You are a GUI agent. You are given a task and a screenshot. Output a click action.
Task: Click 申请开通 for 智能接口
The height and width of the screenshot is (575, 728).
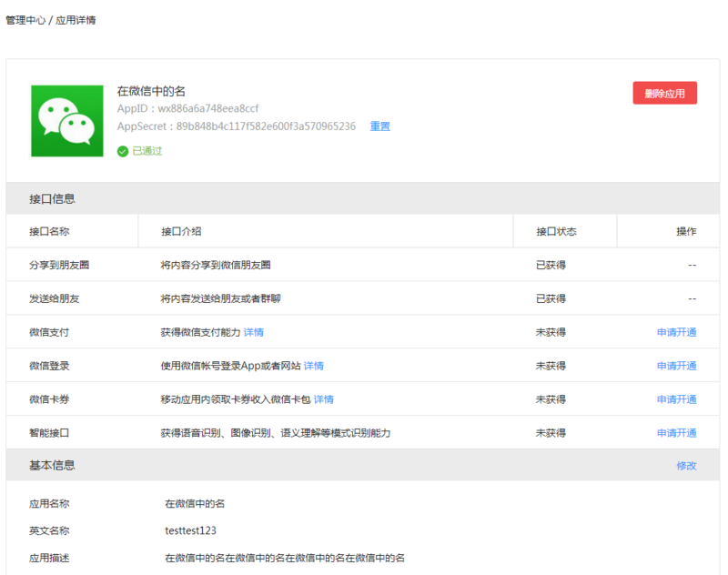676,433
